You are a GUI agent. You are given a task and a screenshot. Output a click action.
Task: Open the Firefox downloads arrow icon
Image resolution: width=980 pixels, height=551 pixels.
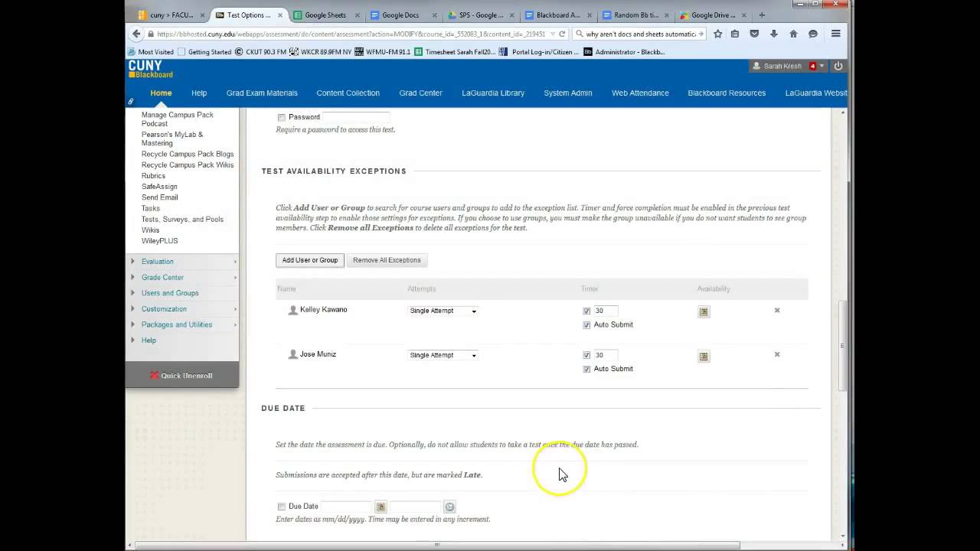774,34
